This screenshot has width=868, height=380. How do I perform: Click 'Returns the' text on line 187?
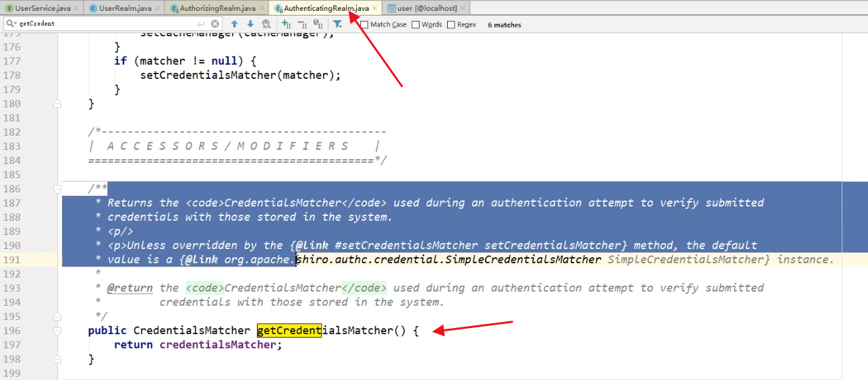click(x=143, y=202)
